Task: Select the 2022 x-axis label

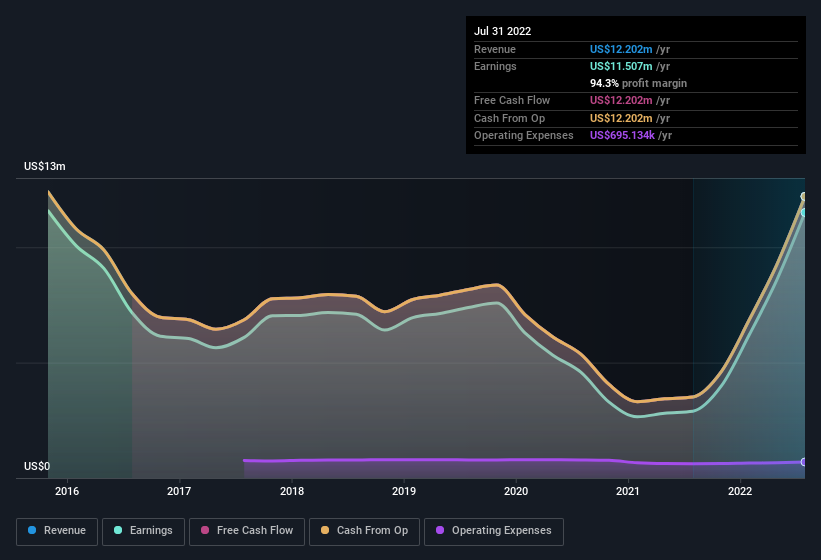Action: pyautogui.click(x=740, y=491)
